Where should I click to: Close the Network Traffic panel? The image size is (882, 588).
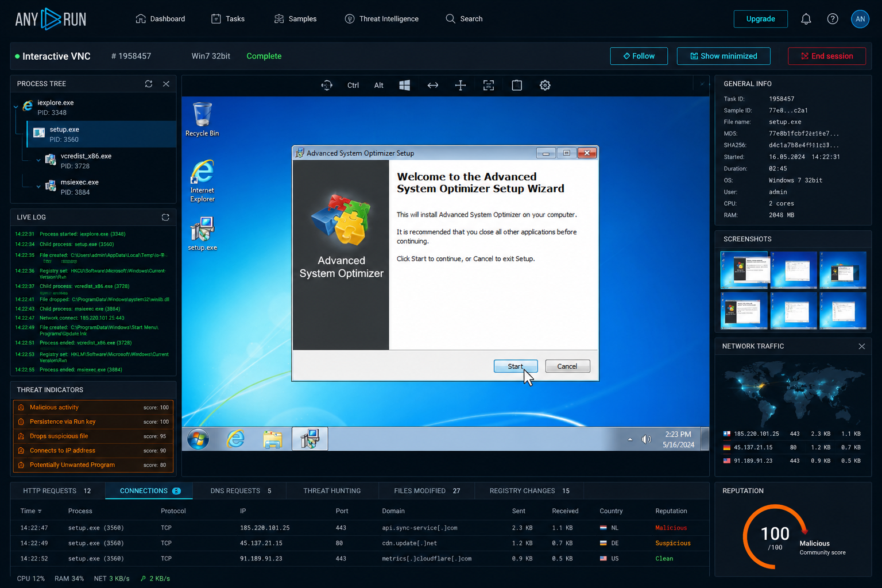[x=861, y=346]
